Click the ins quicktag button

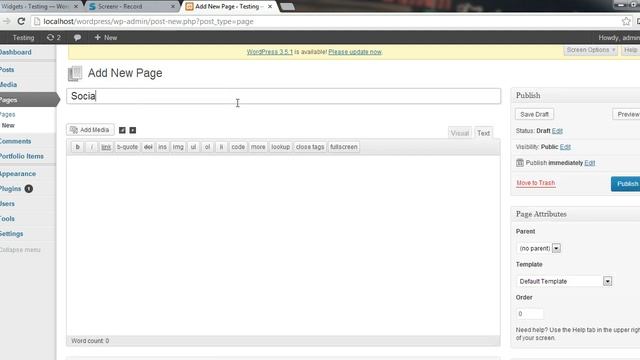tap(162, 147)
